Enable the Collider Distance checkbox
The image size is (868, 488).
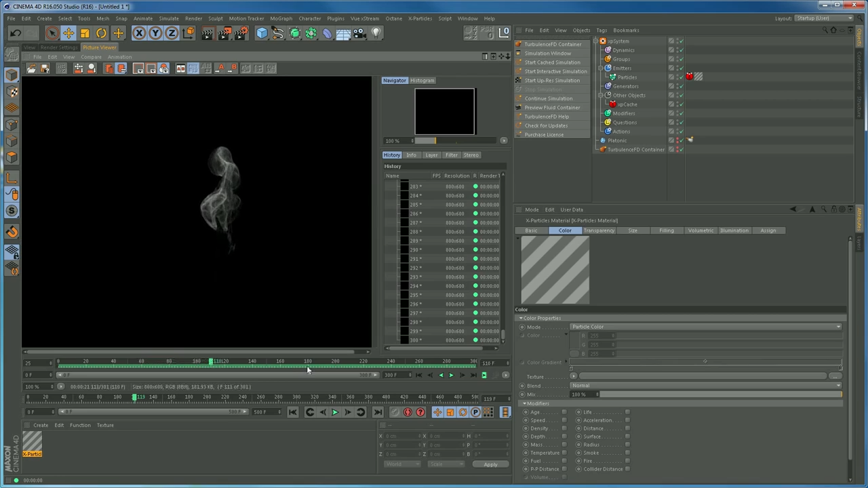[627, 469]
